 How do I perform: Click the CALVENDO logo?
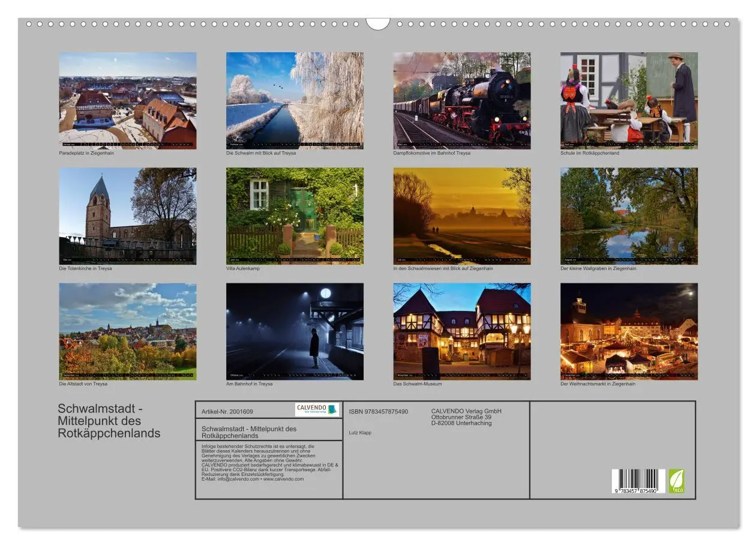tap(316, 410)
